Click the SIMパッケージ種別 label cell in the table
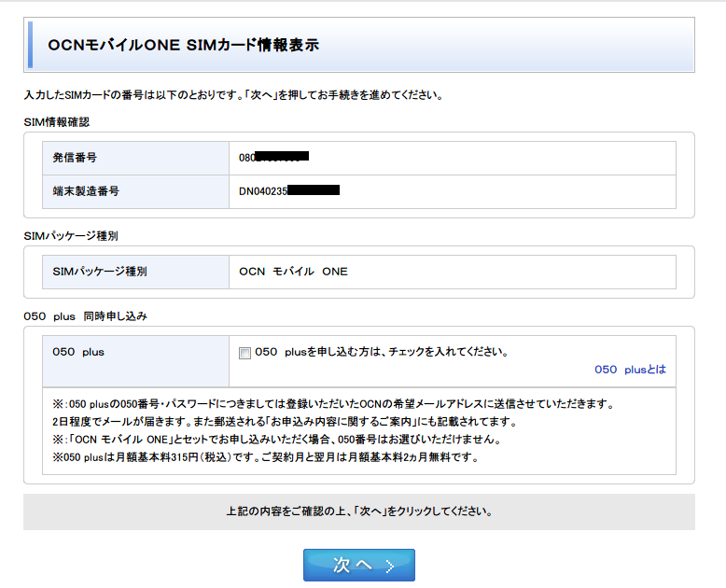This screenshot has width=726, height=588. 135,272
